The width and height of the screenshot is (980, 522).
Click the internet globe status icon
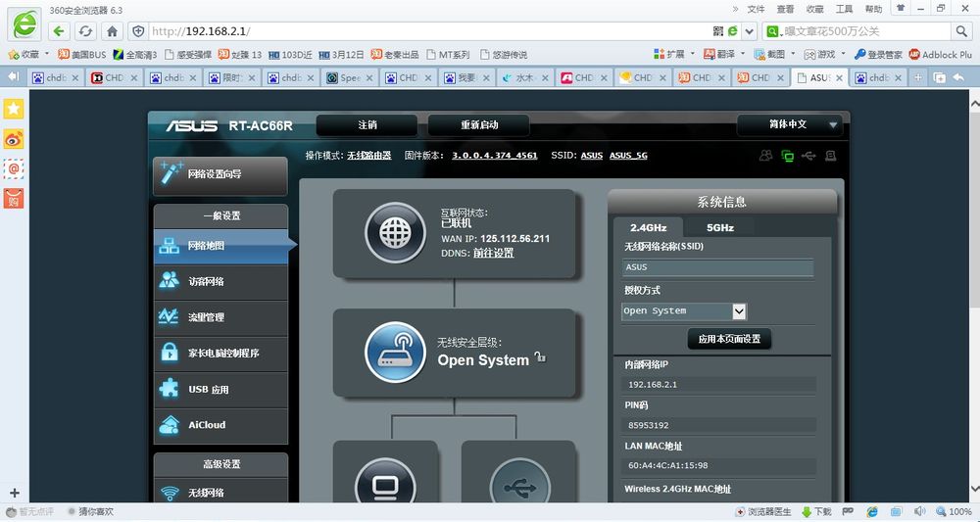tap(395, 232)
